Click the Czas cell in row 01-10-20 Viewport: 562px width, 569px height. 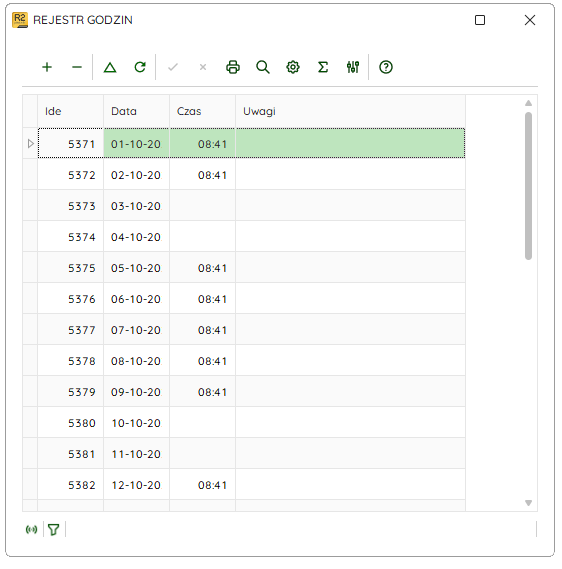pos(202,144)
